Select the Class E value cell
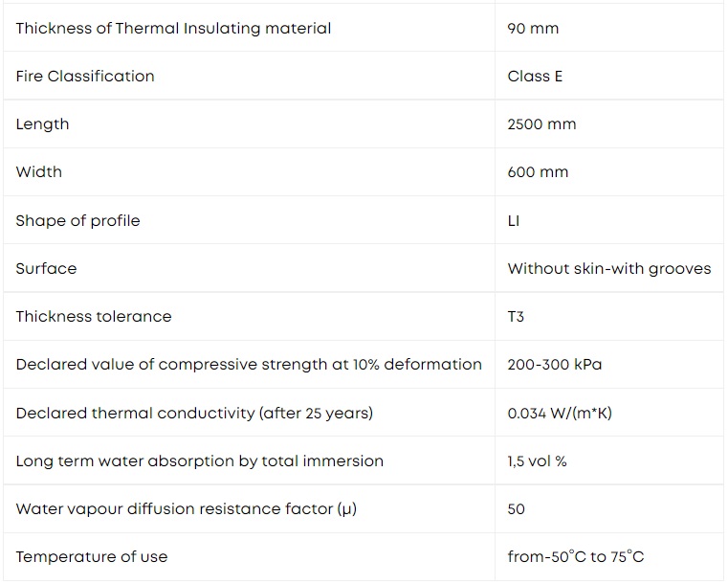This screenshot has height=584, width=728. point(535,77)
